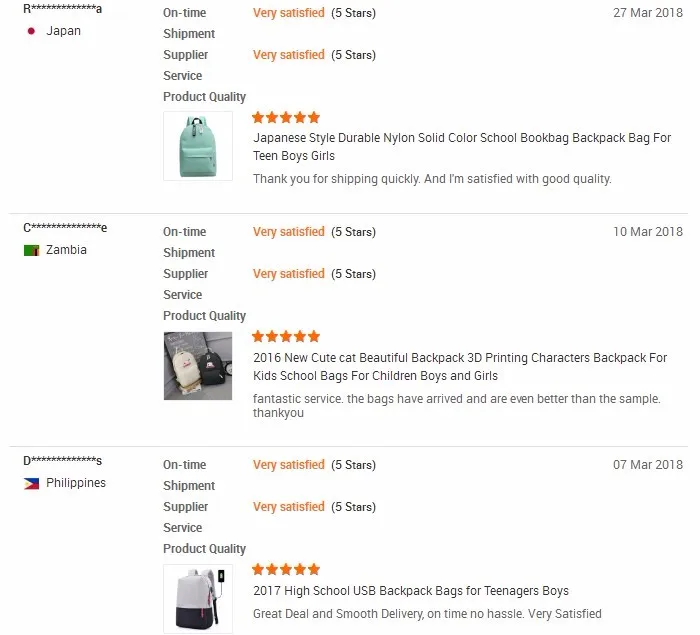Open the gray USB backpack thumbnail
700x635 pixels.
click(198, 599)
